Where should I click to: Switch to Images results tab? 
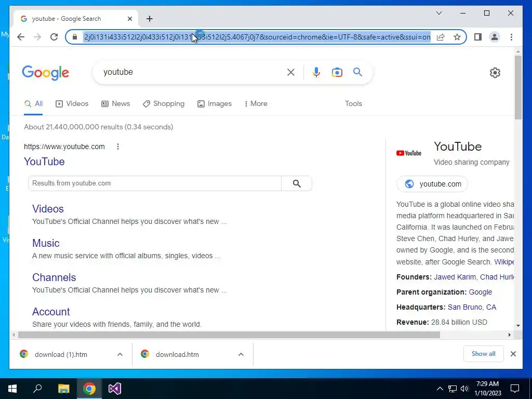pos(215,104)
